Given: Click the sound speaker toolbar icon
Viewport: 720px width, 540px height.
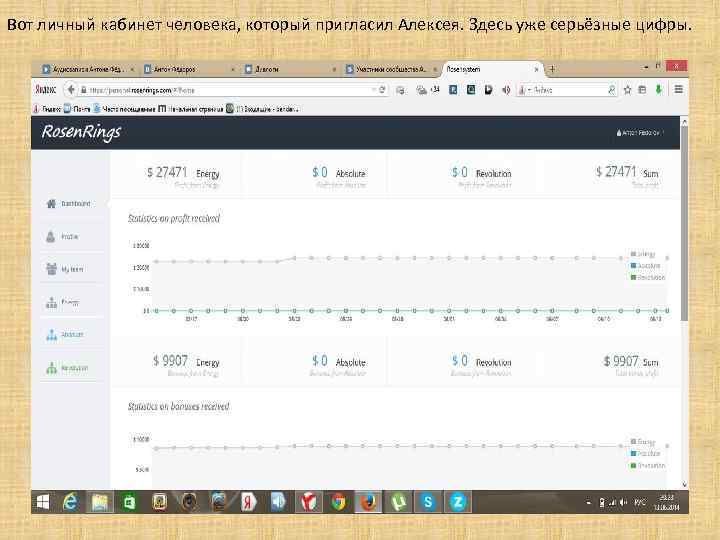Looking at the screenshot, I should (506, 90).
